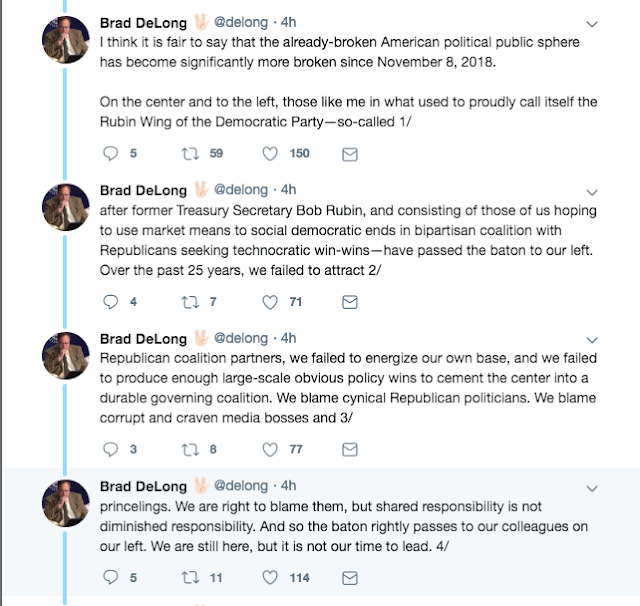Open Brad DeLong's profile from the first tweet's name
Screen dimensions: 640x606
(x=143, y=23)
